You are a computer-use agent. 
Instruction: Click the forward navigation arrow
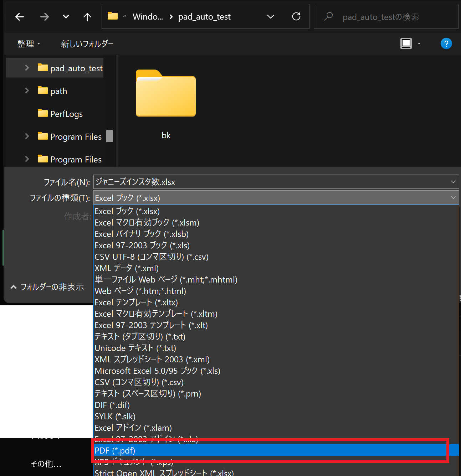(44, 16)
